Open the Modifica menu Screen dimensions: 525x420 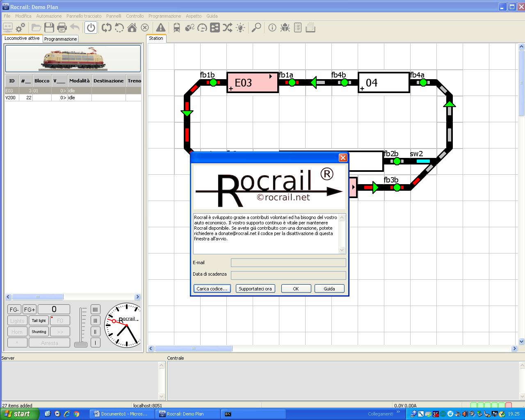pyautogui.click(x=23, y=16)
